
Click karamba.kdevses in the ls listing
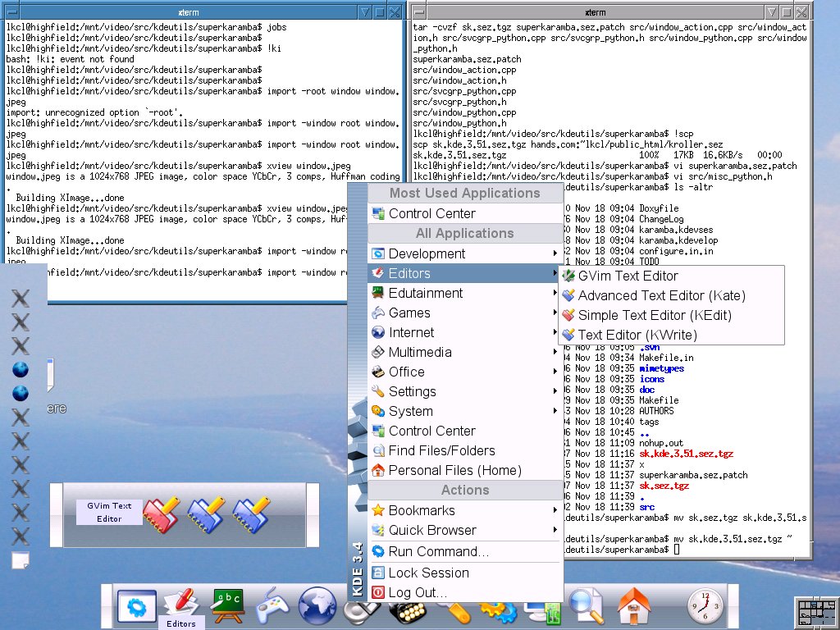click(x=676, y=230)
